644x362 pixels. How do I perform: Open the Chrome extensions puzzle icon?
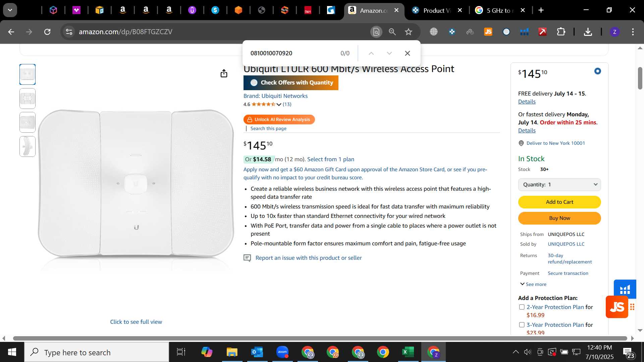click(x=561, y=32)
